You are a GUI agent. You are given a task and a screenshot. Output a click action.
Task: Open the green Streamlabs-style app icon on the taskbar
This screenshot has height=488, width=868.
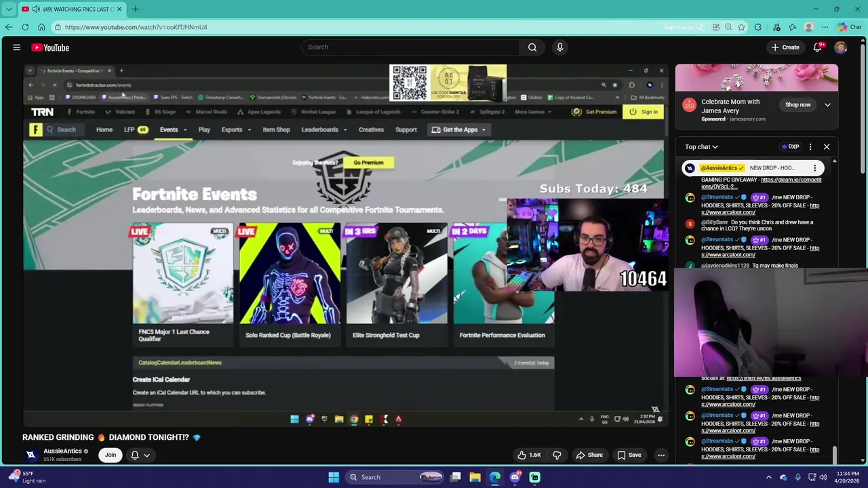tap(534, 477)
